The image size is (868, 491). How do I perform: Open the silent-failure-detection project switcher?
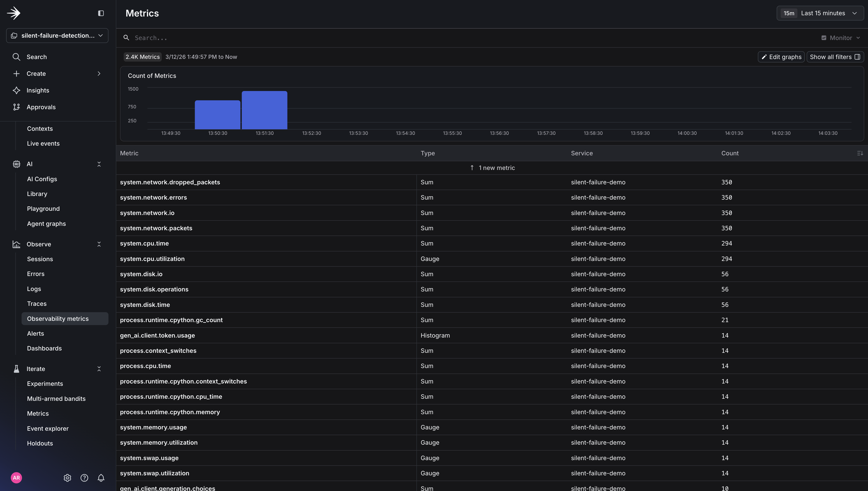[x=57, y=35]
